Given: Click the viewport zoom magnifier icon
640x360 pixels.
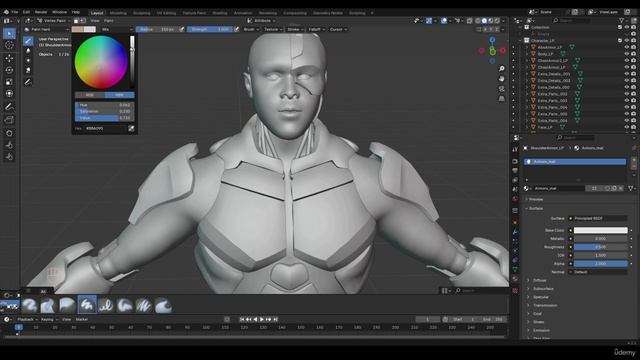Looking at the screenshot, I should [502, 69].
